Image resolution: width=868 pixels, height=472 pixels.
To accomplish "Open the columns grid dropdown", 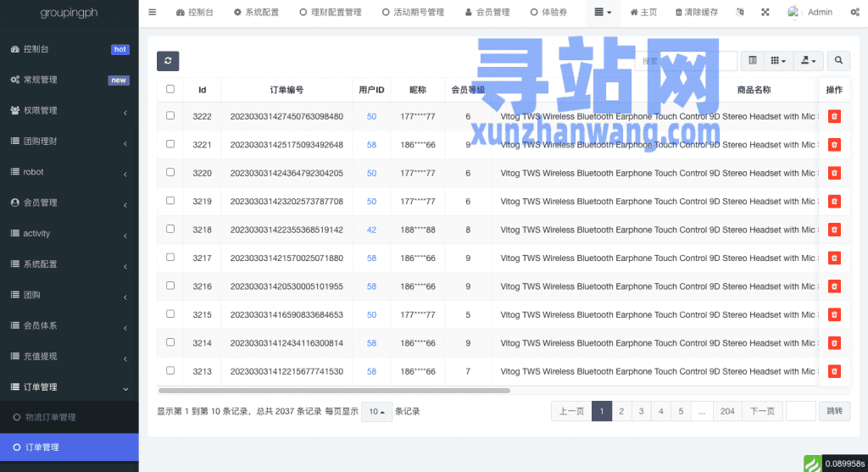I will (778, 61).
